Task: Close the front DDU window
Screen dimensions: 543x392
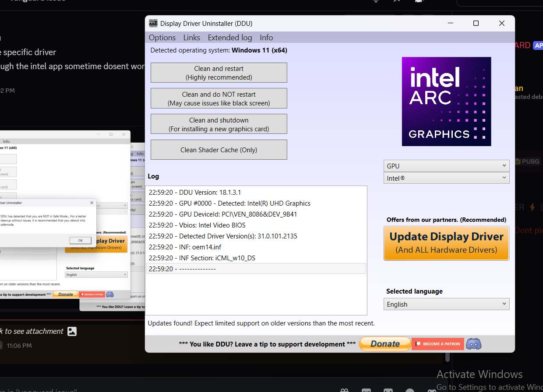Action: tap(502, 24)
